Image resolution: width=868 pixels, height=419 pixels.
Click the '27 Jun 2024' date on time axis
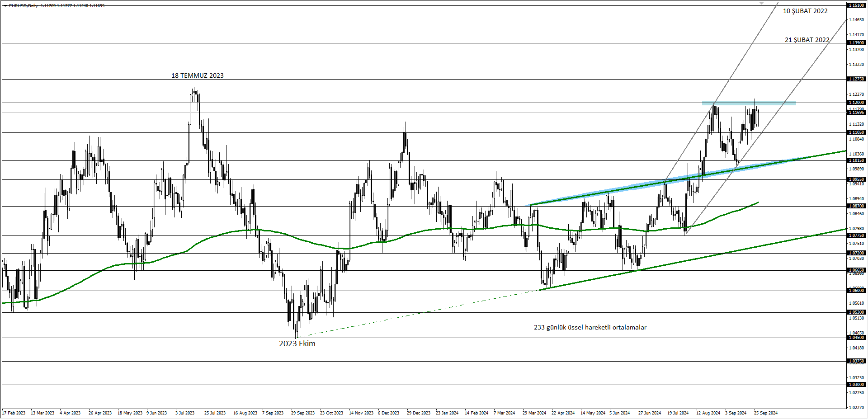click(x=650, y=413)
